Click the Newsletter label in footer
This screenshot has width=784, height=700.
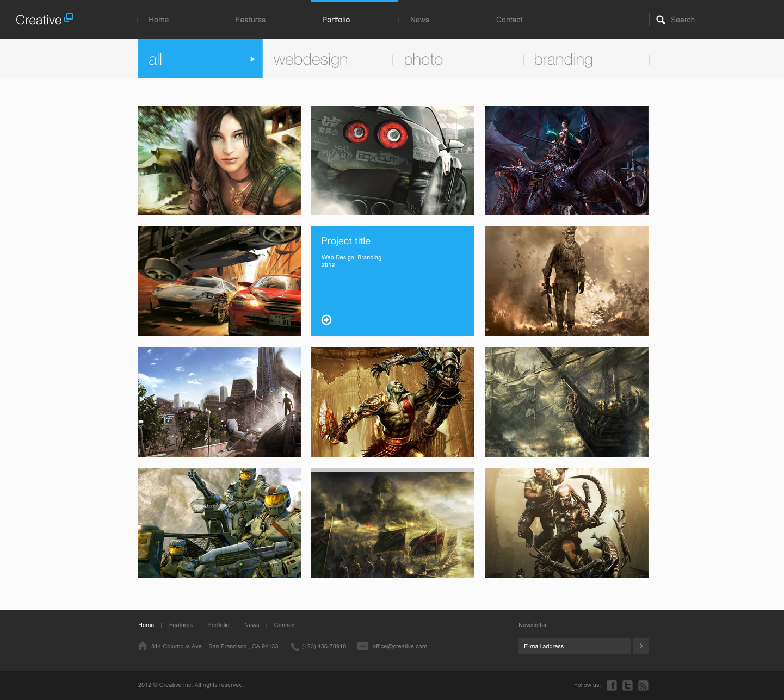pos(533,625)
